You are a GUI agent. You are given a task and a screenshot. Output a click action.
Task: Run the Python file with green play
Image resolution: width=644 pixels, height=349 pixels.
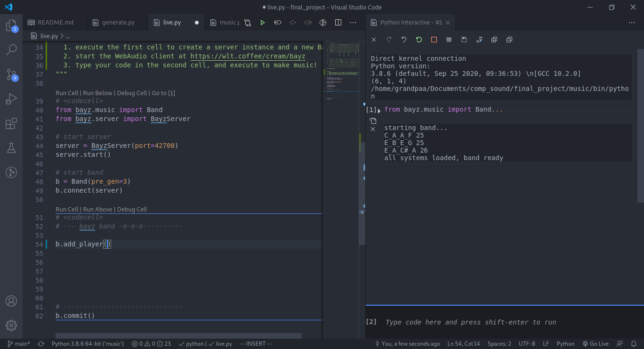coord(263,23)
